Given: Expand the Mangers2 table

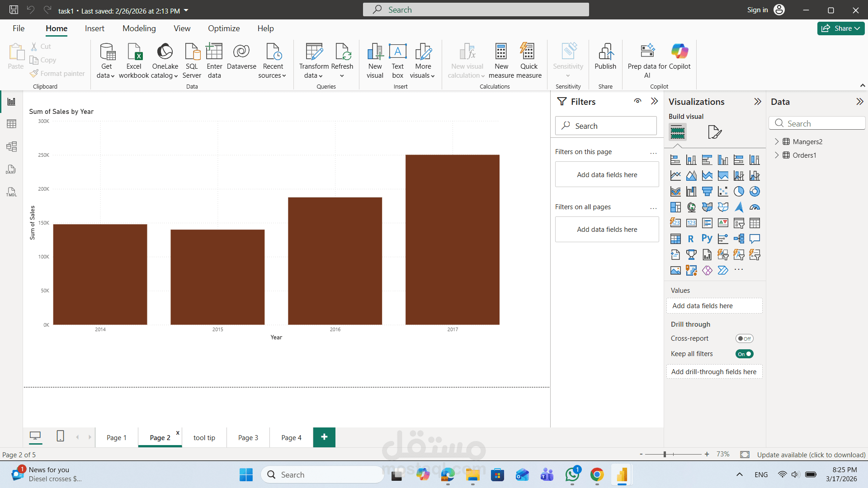Looking at the screenshot, I should click(x=777, y=141).
